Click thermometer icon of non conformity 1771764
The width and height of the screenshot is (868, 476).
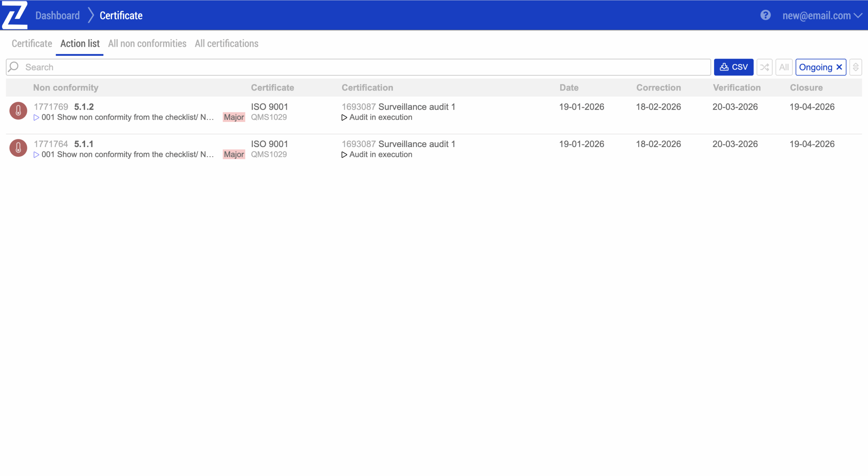[x=18, y=148]
